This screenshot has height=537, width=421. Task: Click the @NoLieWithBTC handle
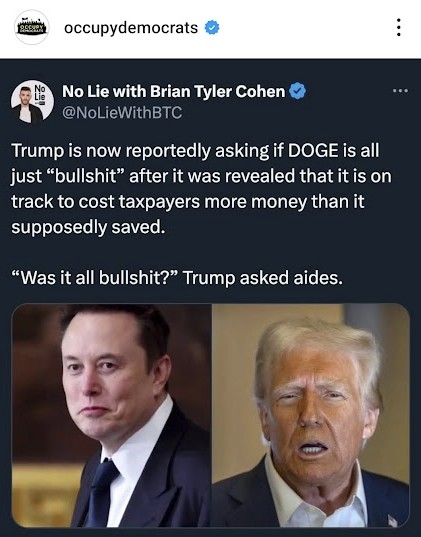[x=122, y=112]
